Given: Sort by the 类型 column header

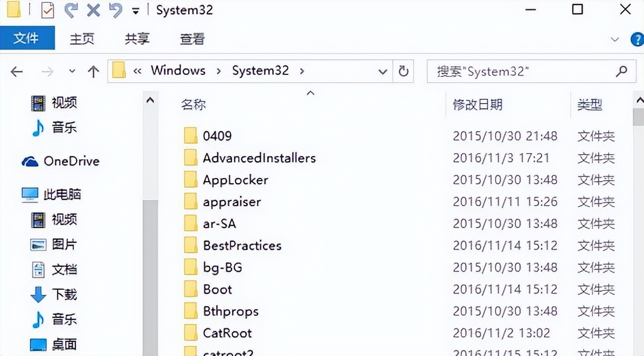Looking at the screenshot, I should 590,104.
